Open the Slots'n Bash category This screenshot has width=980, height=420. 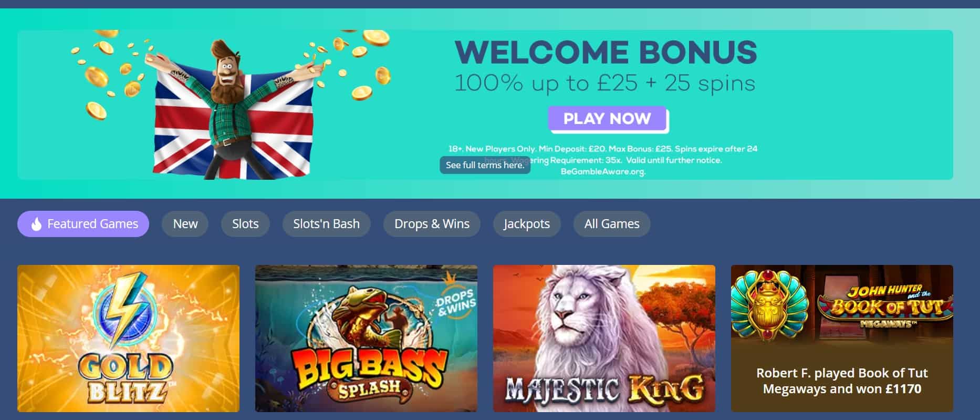[x=326, y=224]
